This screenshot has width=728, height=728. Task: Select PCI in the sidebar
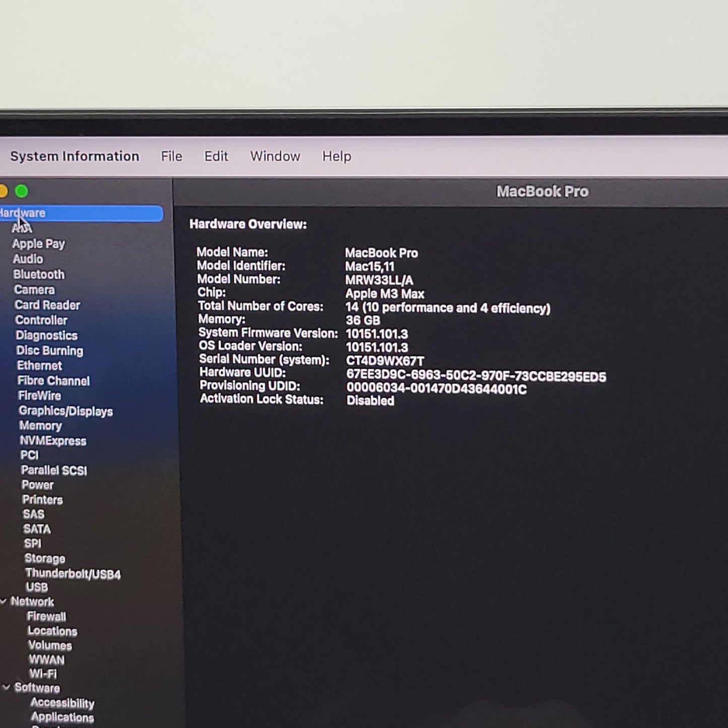pyautogui.click(x=29, y=455)
